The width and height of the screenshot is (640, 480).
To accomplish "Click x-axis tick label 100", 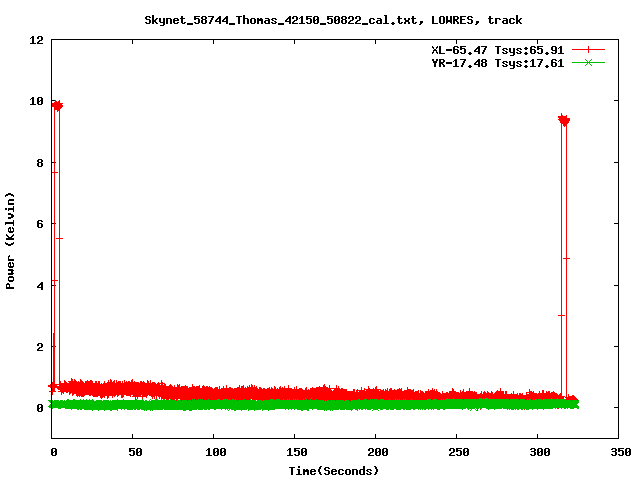I will (x=216, y=452).
